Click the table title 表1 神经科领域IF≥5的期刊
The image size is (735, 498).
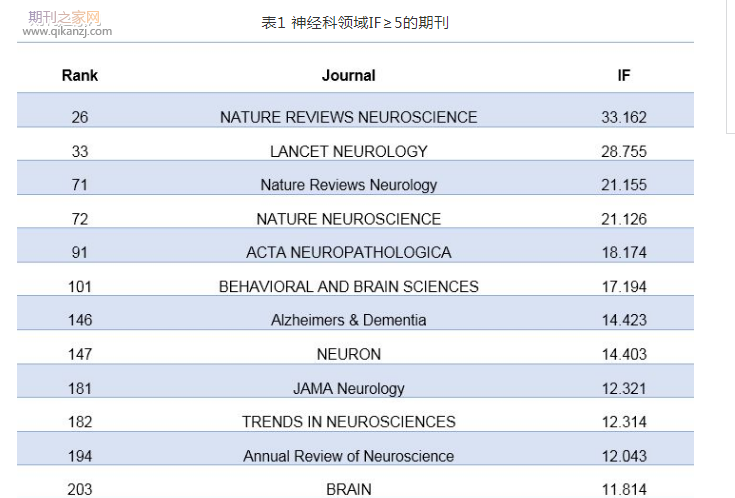pos(355,22)
